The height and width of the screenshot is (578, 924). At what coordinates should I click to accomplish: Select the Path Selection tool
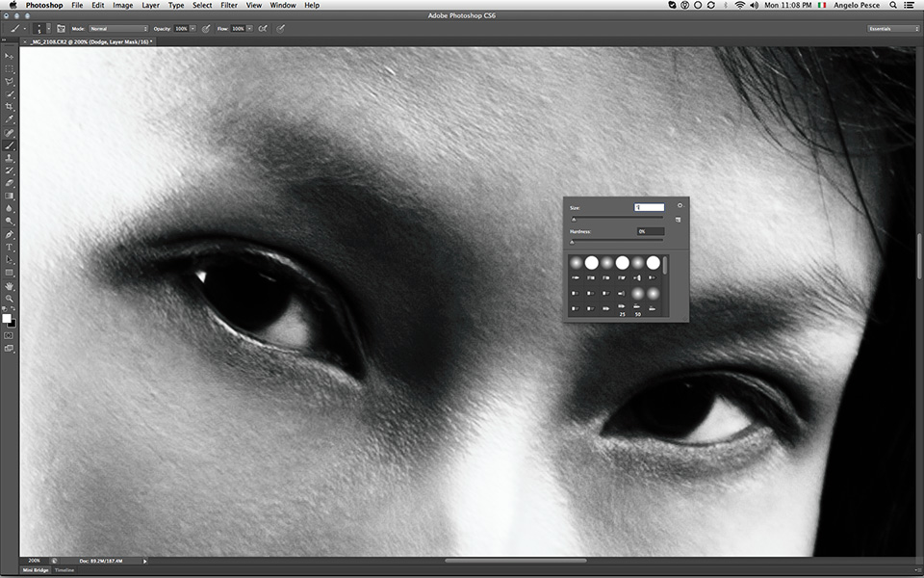coord(9,260)
